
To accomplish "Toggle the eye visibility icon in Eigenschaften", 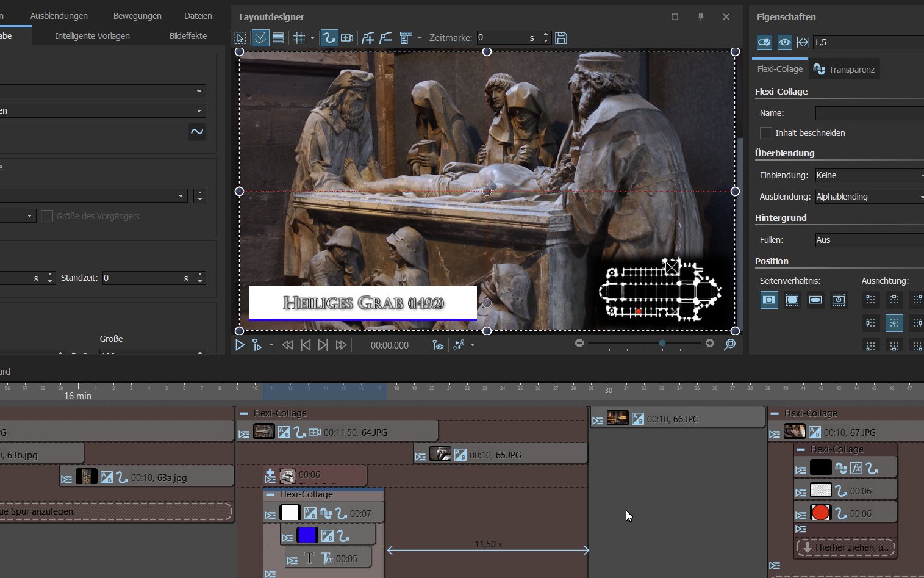I will point(784,42).
